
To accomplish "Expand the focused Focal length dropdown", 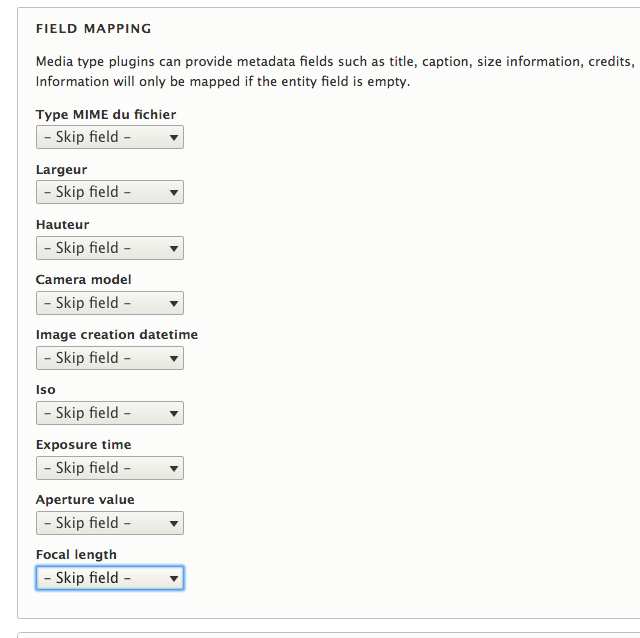I will tap(110, 578).
